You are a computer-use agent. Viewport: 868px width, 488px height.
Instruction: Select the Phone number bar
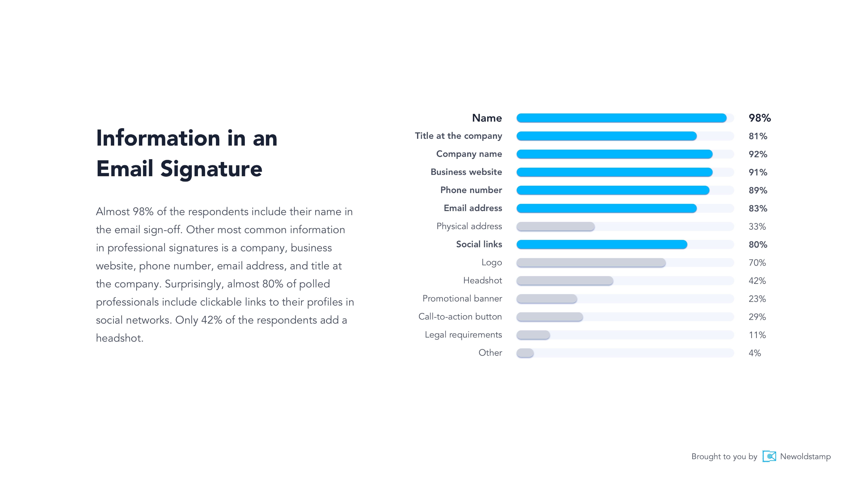pos(613,190)
